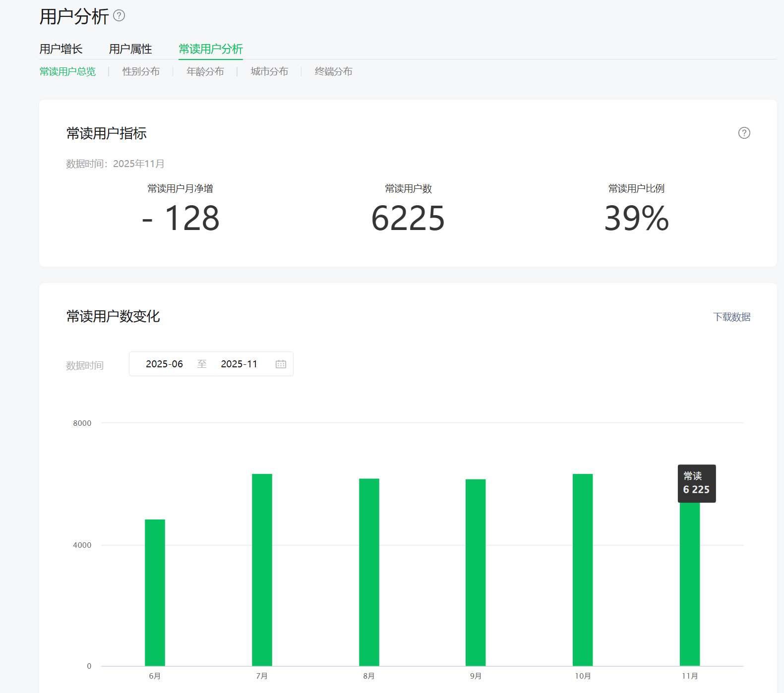This screenshot has width=784, height=693.
Task: Click the 7月 bar in chart
Action: (262, 570)
